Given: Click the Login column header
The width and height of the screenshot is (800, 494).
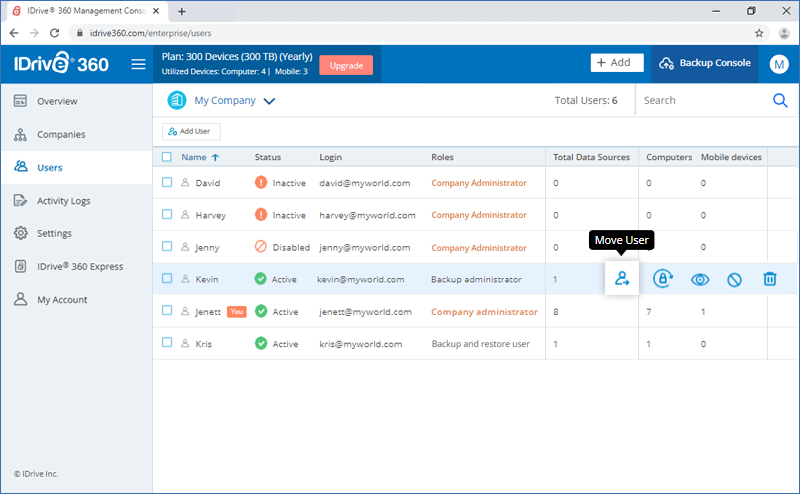Looking at the screenshot, I should coord(331,157).
